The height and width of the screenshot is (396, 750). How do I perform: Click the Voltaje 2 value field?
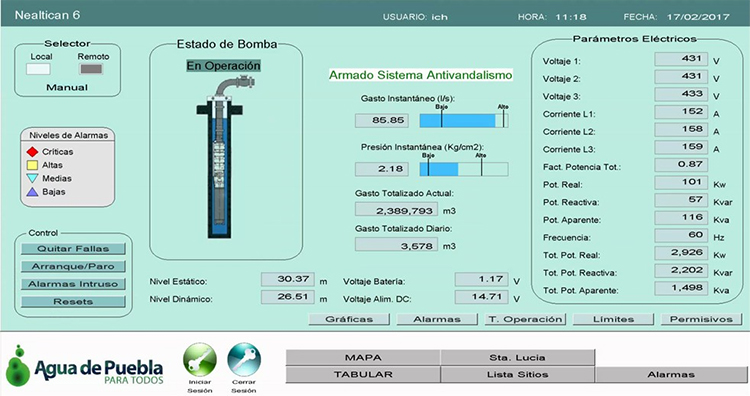681,77
